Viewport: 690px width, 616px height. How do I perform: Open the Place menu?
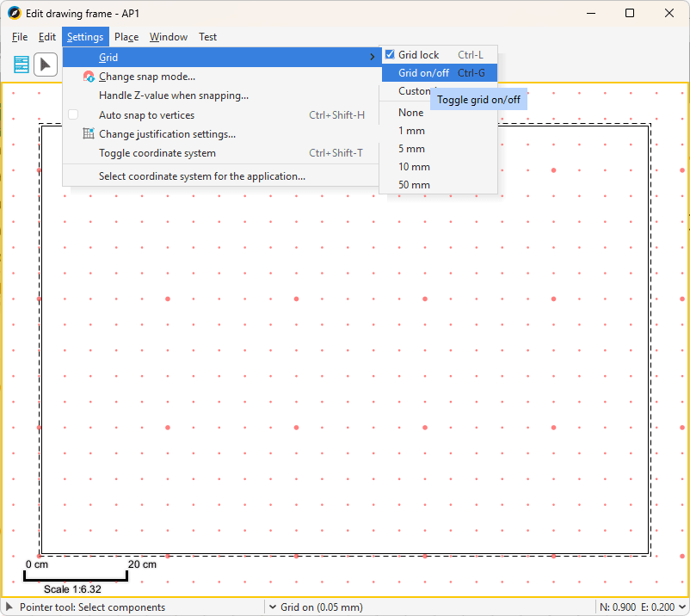126,37
